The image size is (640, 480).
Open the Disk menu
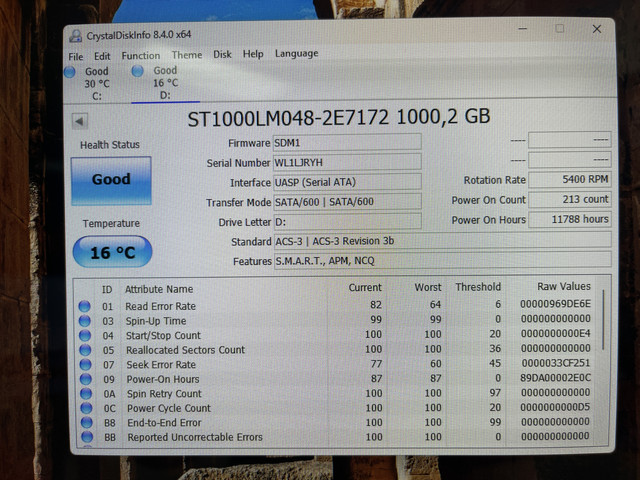click(x=222, y=54)
